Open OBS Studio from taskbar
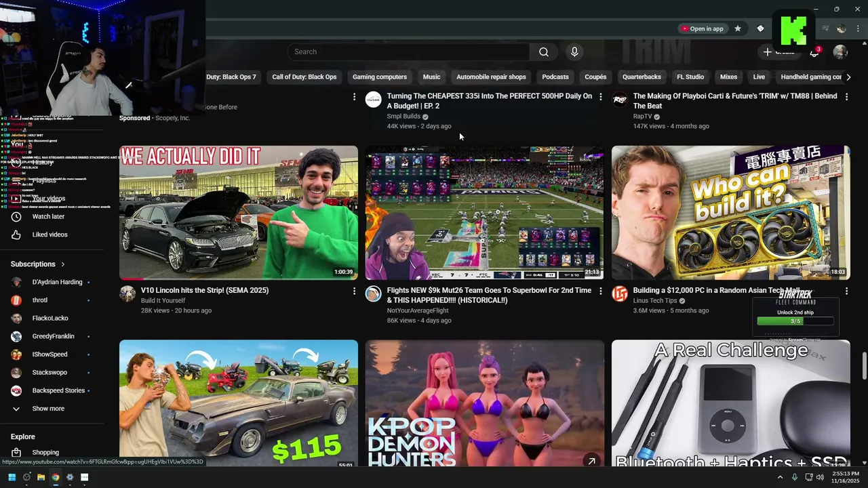Screen dimensions: 868x488 26,477
